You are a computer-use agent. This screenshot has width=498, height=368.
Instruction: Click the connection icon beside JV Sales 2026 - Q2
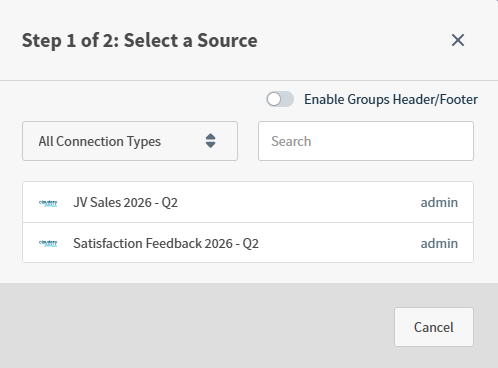[x=48, y=203]
